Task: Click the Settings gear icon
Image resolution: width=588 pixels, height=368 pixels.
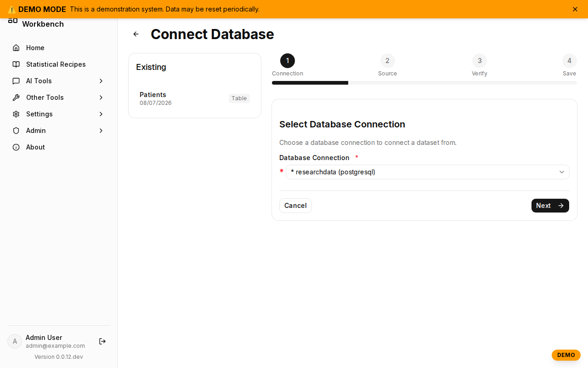Action: [16, 114]
